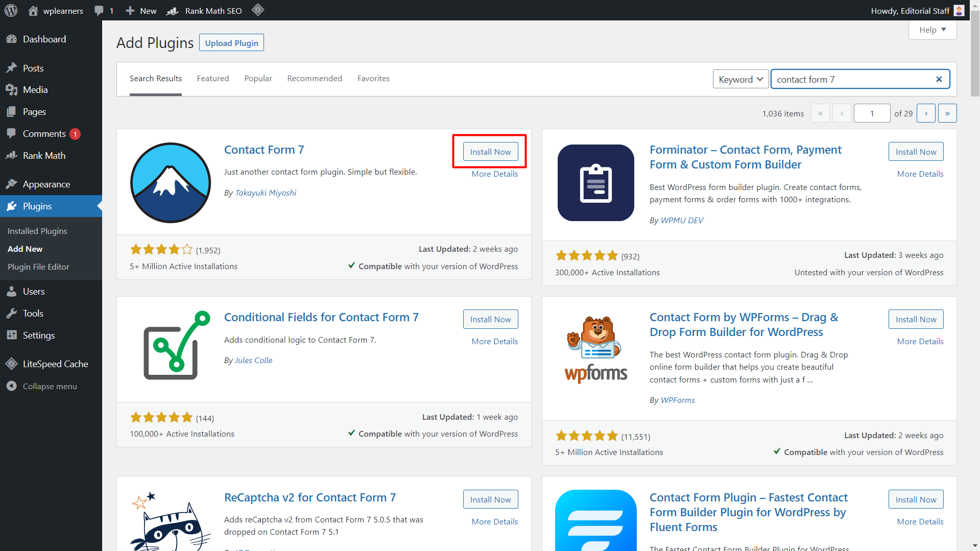
Task: Open Plugin File Editor submenu
Action: 38,267
